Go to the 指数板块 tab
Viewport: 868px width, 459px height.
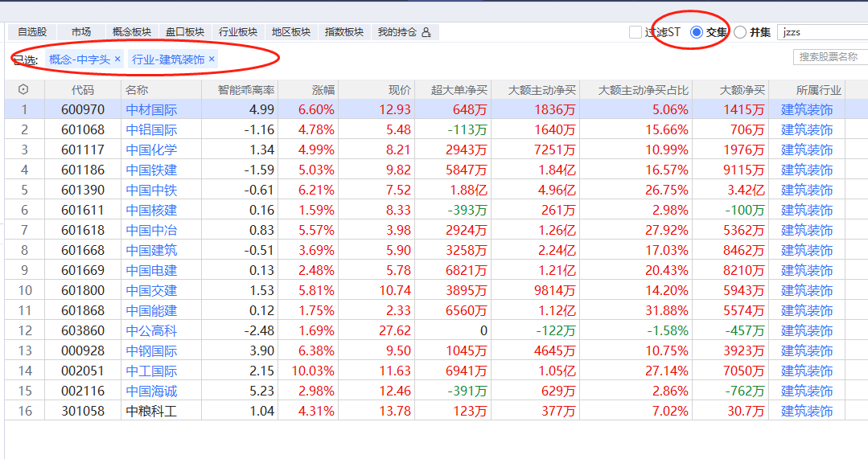coord(344,32)
